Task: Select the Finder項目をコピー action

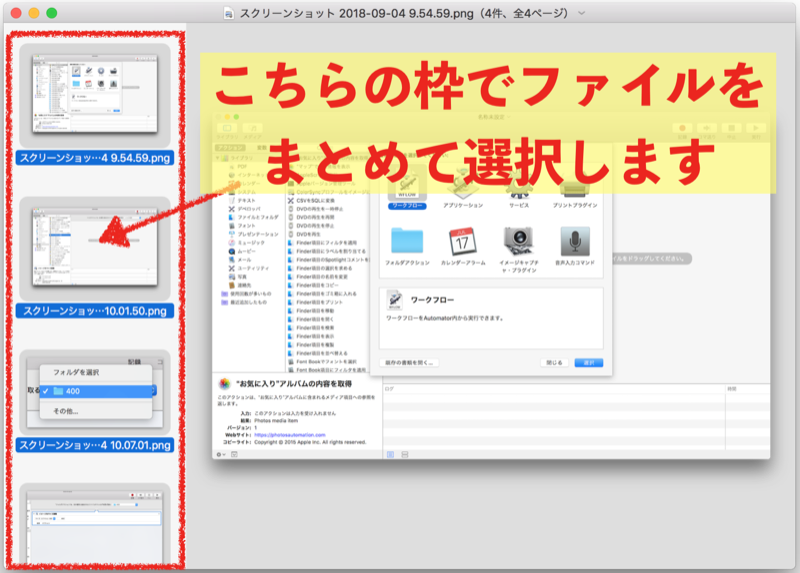Action: (313, 285)
